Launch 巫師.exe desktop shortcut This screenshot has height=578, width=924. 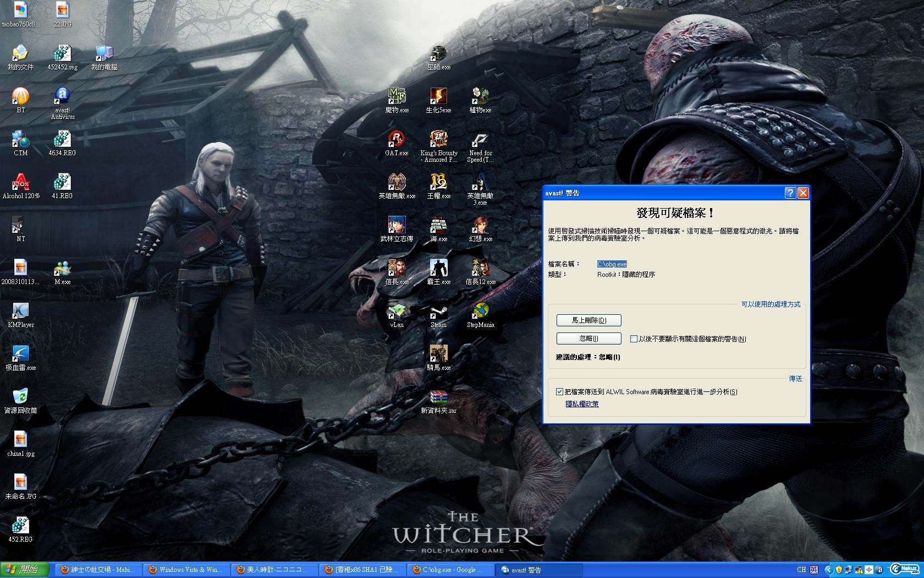pos(438,57)
